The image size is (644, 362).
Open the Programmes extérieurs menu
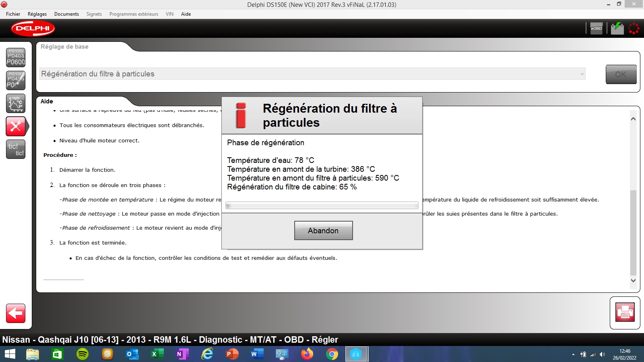tap(134, 14)
